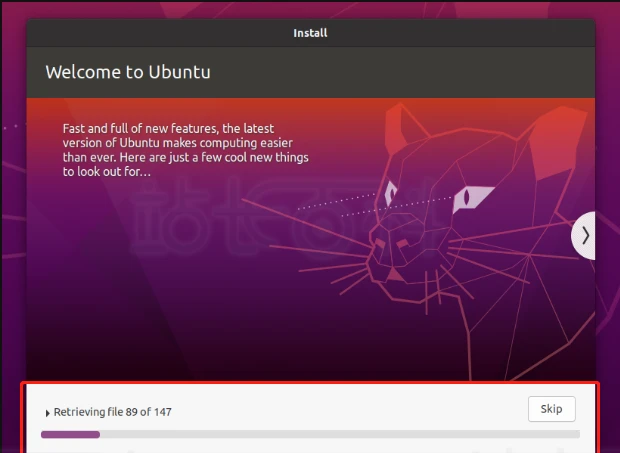Select the "Retrieving file 89 of 147" label
Screen dimensions: 620x453
[113, 412]
